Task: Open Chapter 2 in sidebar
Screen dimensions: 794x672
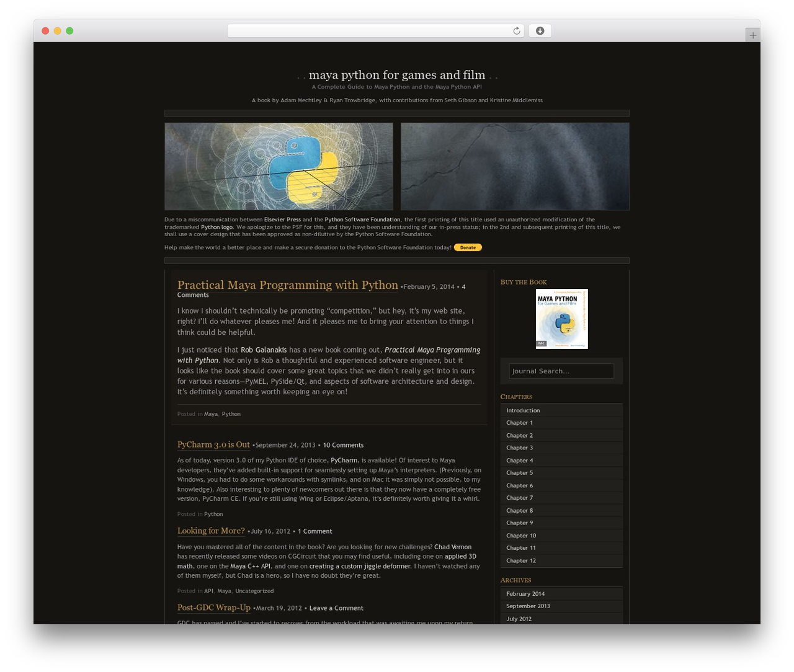Action: tap(561, 435)
